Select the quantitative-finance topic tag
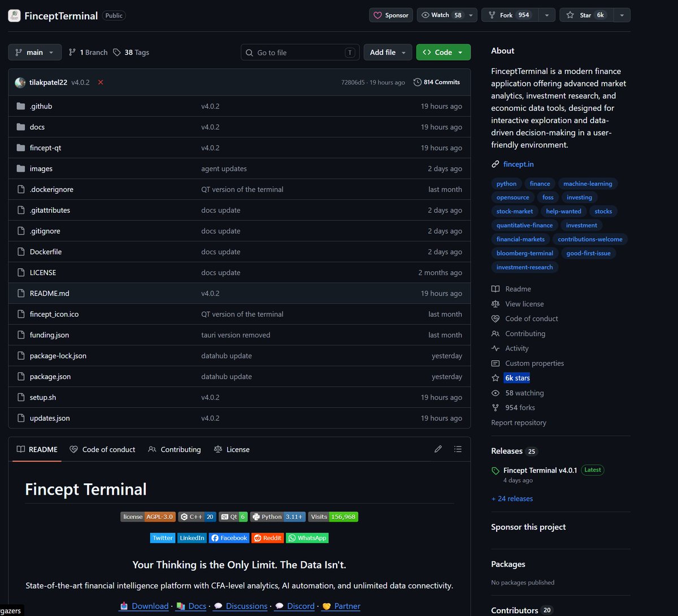Image resolution: width=678 pixels, height=616 pixels. pyautogui.click(x=525, y=225)
